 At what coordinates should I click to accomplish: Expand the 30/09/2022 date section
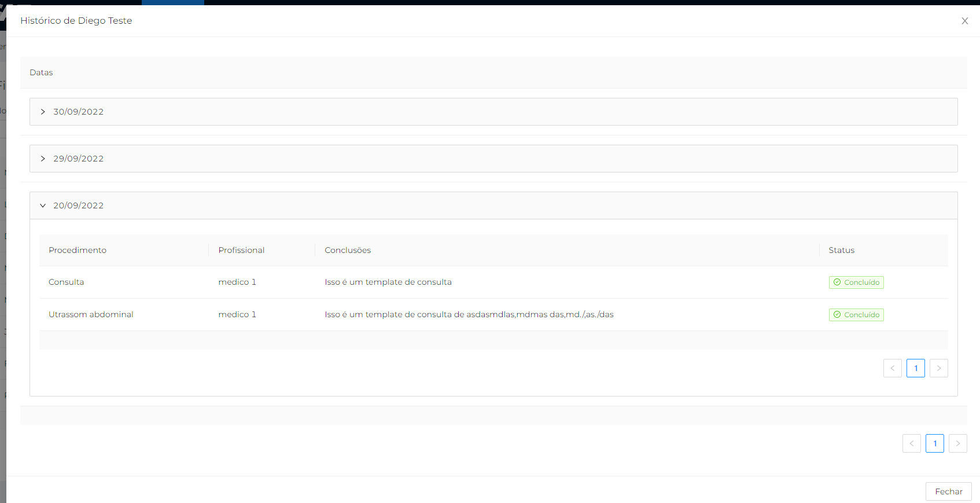[x=43, y=112]
